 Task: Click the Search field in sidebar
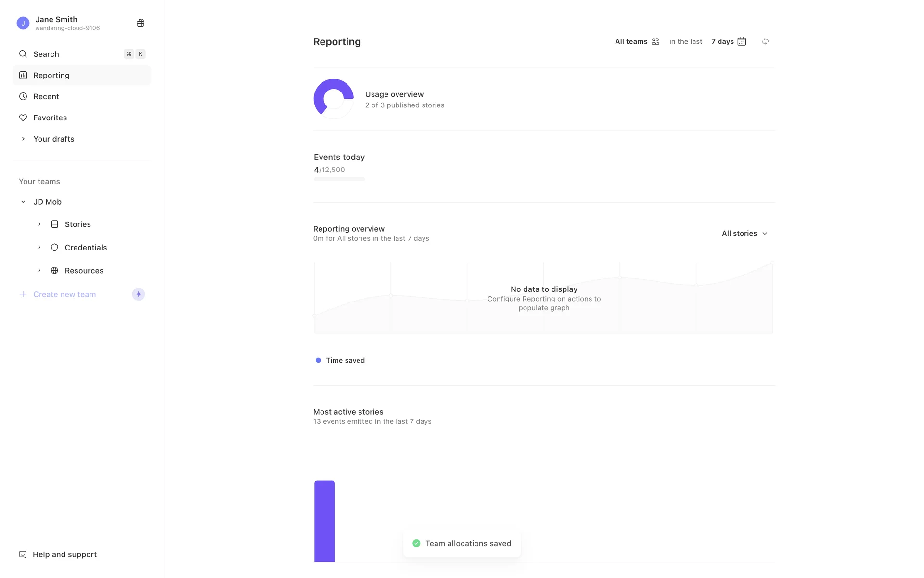tap(72, 54)
